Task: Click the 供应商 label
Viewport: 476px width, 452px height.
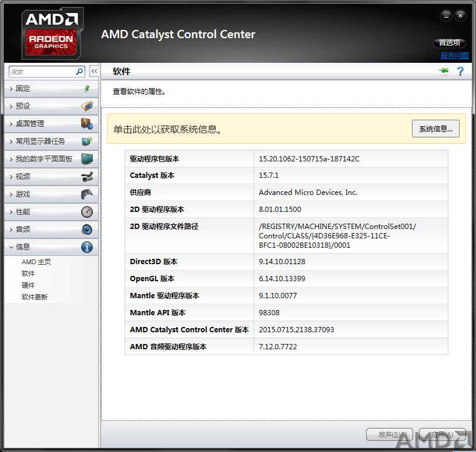Action: click(x=140, y=192)
